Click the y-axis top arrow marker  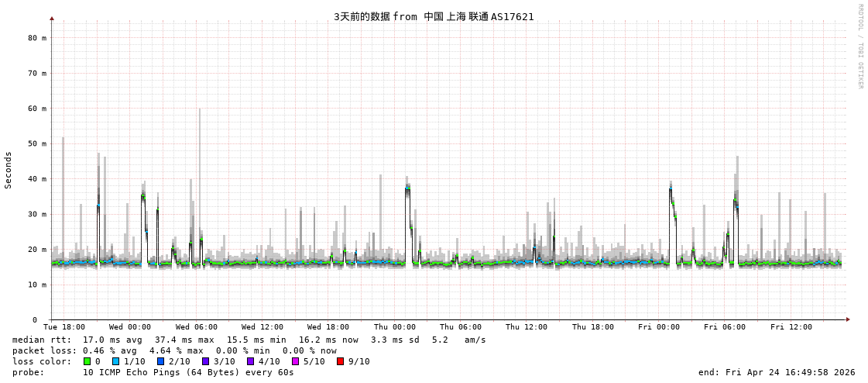pos(52,18)
